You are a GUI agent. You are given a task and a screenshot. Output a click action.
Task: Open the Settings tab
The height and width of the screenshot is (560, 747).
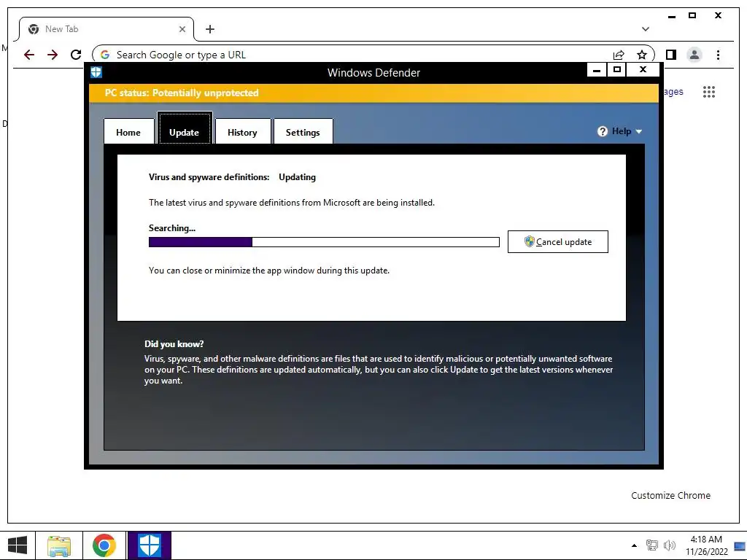pyautogui.click(x=303, y=131)
